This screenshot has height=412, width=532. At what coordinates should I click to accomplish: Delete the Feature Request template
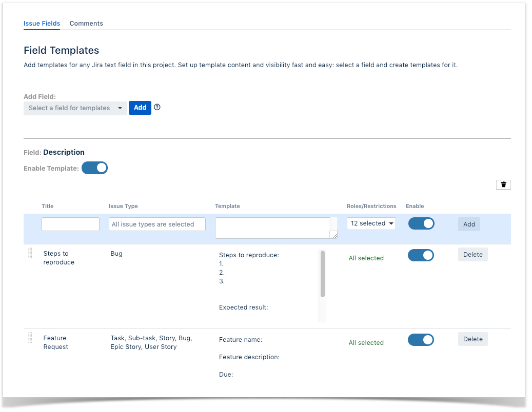pyautogui.click(x=473, y=339)
